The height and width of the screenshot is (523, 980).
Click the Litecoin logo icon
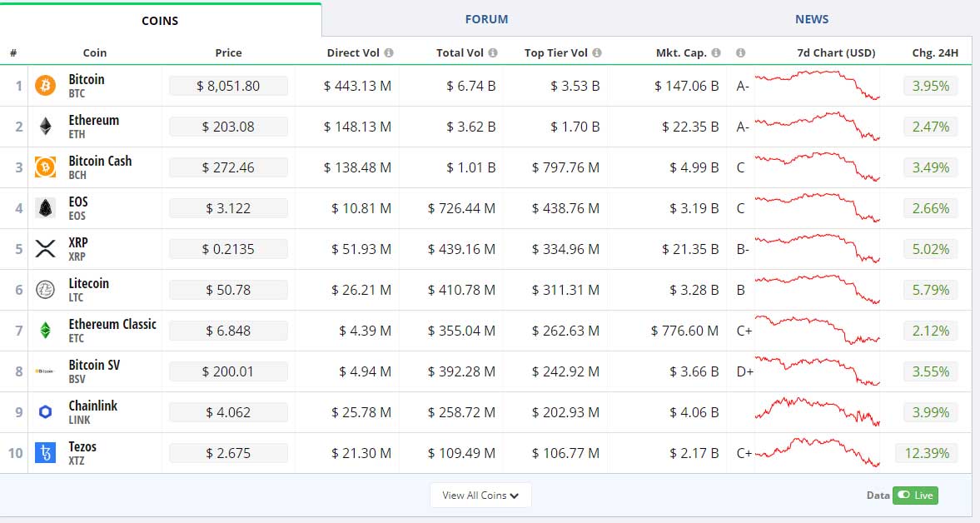(45, 289)
